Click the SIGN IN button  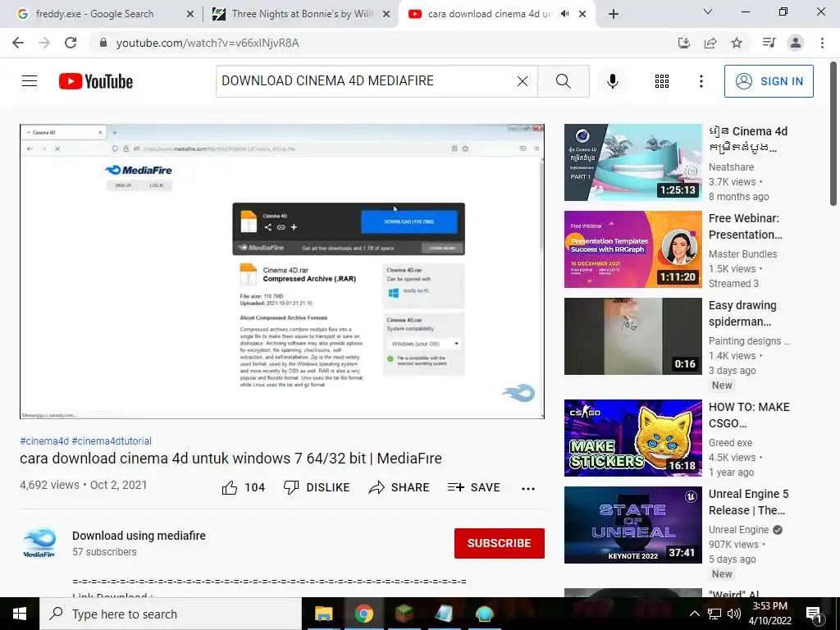pyautogui.click(x=769, y=81)
